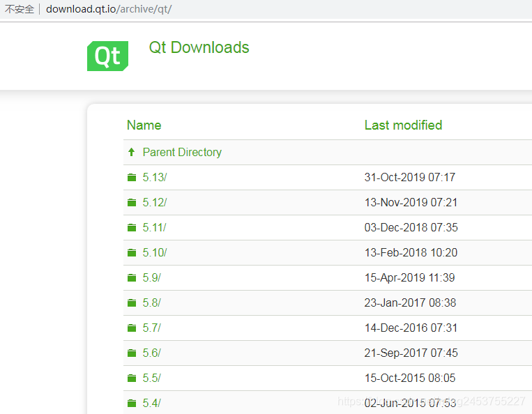Click the folder icon for 5.6/
Screen dimensions: 532x414
point(132,353)
